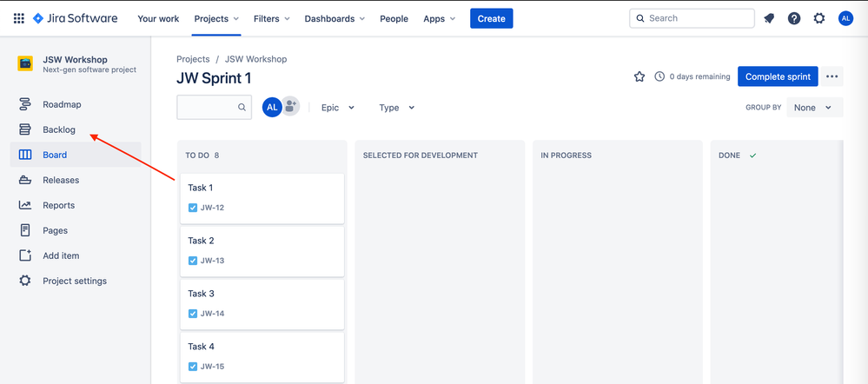Expand the Apps dropdown menu
868x384 pixels.
(x=440, y=18)
